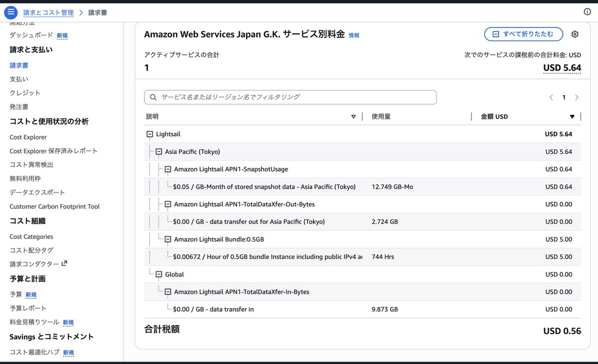Collapse the Global region node
Screen dimensions: 598x364
coord(159,274)
